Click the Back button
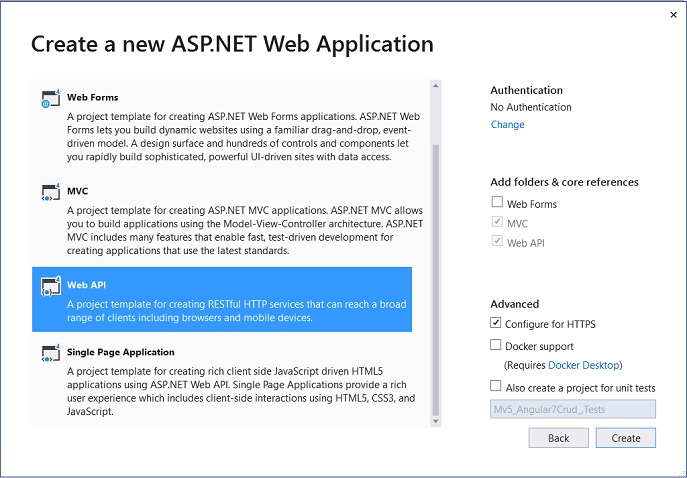The image size is (687, 478). click(559, 438)
